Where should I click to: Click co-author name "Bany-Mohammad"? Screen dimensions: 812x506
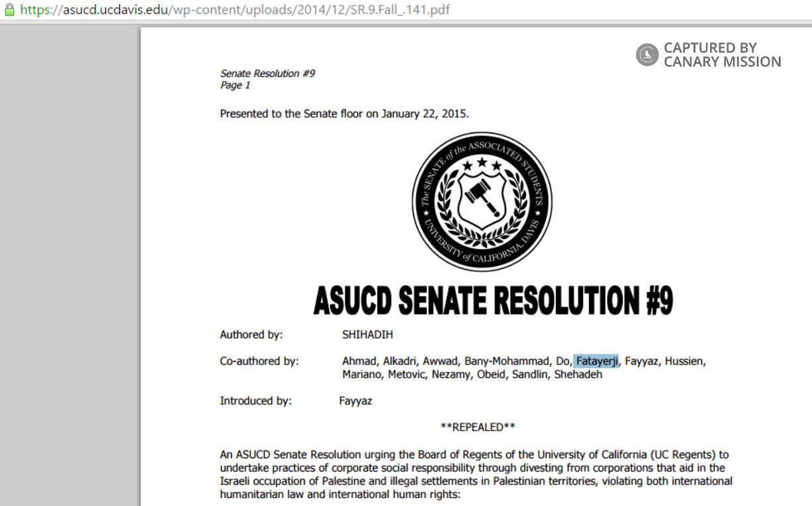507,362
